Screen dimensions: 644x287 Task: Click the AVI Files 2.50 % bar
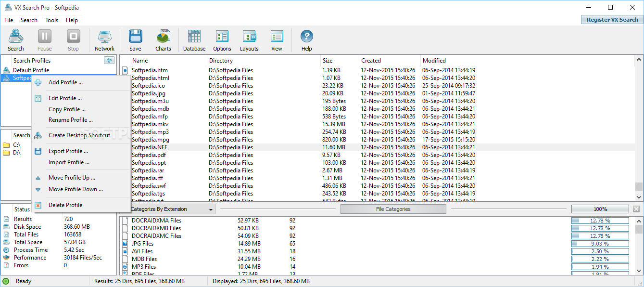point(600,251)
